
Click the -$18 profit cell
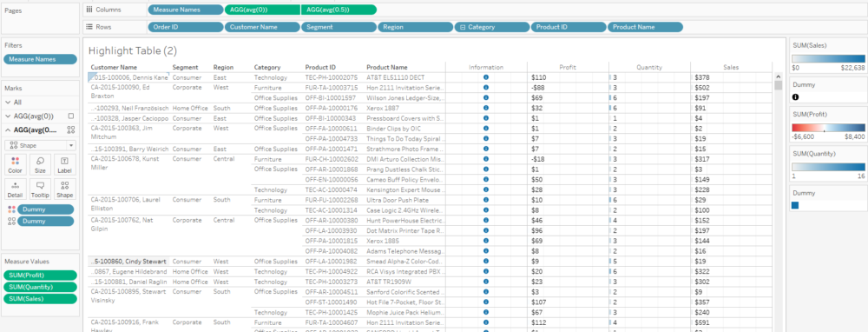point(537,159)
